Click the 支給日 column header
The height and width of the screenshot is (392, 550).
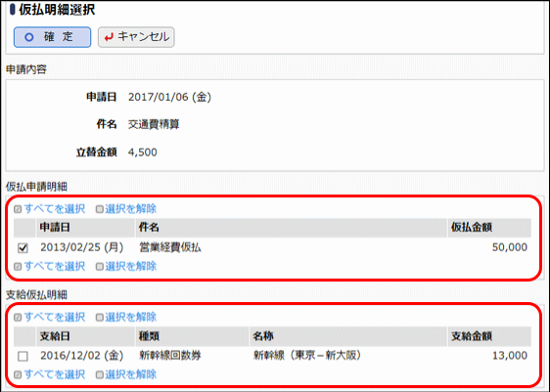(x=85, y=336)
